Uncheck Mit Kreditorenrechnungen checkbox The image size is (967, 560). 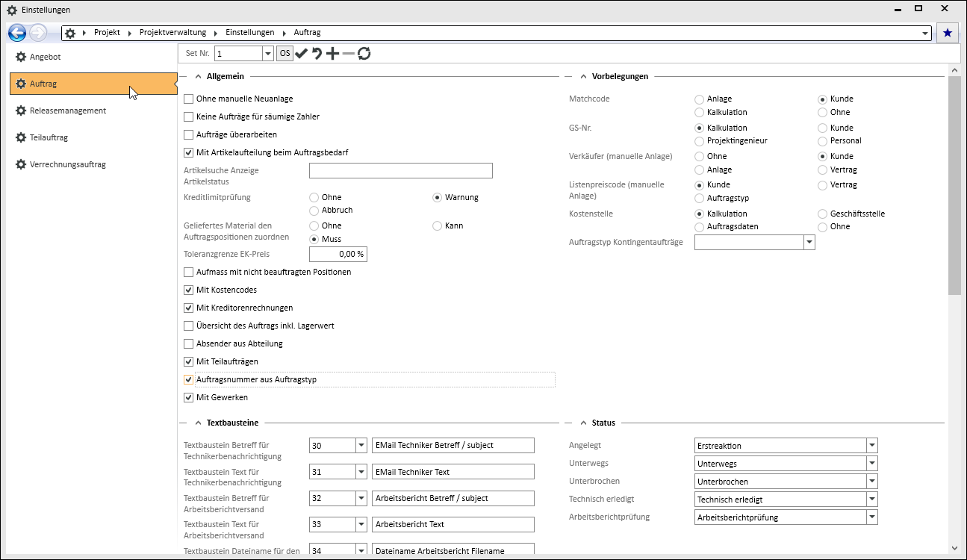pyautogui.click(x=189, y=308)
